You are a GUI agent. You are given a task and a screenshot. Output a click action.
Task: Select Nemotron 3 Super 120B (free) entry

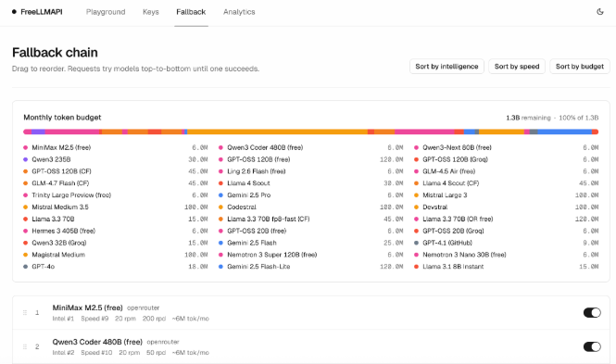point(310,255)
